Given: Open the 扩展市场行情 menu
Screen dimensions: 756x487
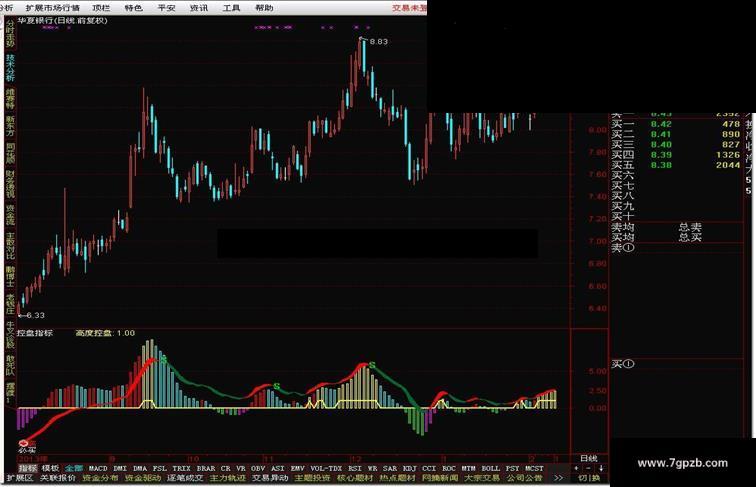Looking at the screenshot, I should (x=53, y=8).
